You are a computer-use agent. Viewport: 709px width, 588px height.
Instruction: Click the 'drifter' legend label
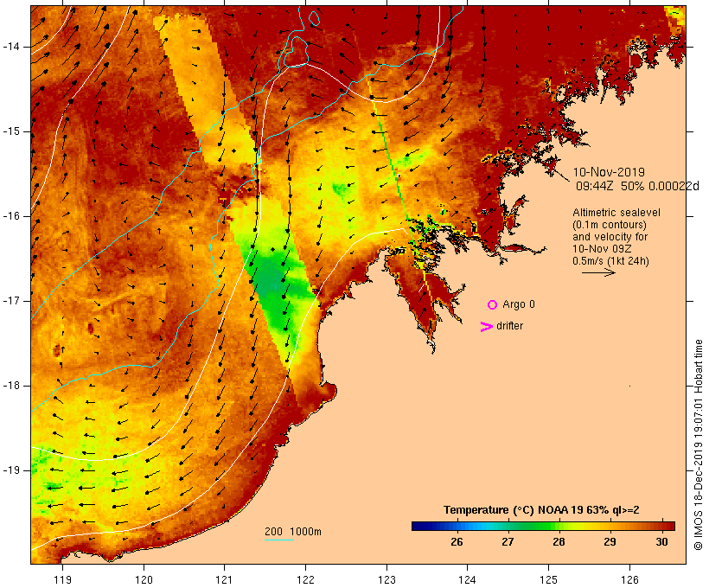pyautogui.click(x=509, y=326)
